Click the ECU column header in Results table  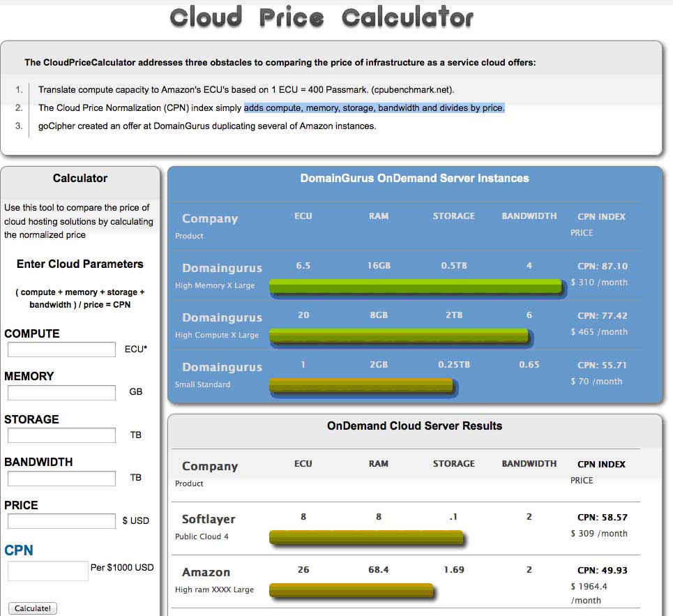click(x=303, y=464)
